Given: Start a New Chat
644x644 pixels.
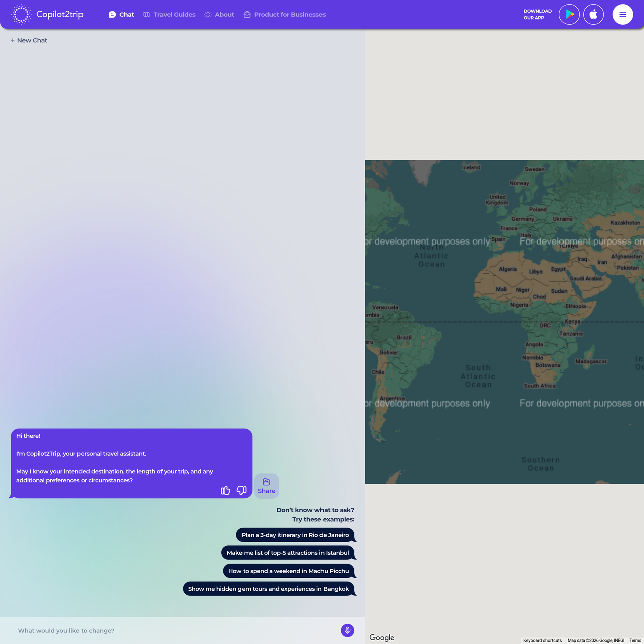Looking at the screenshot, I should 29,40.
